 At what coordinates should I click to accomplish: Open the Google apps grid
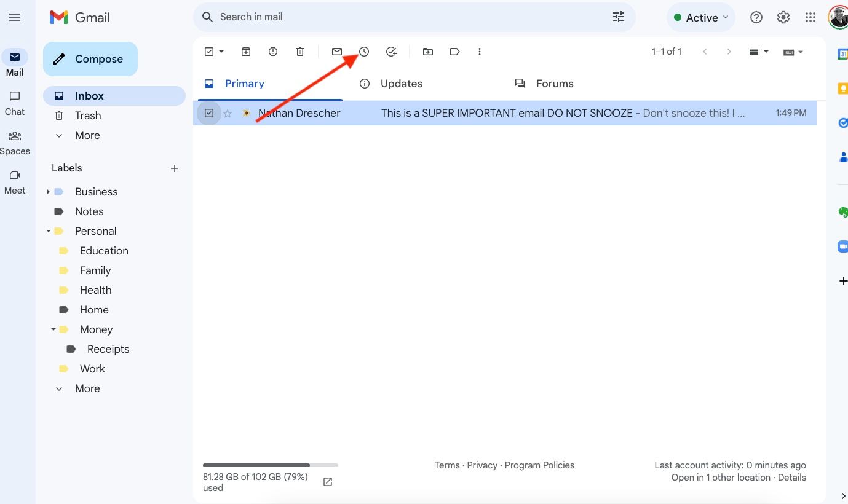click(x=810, y=17)
